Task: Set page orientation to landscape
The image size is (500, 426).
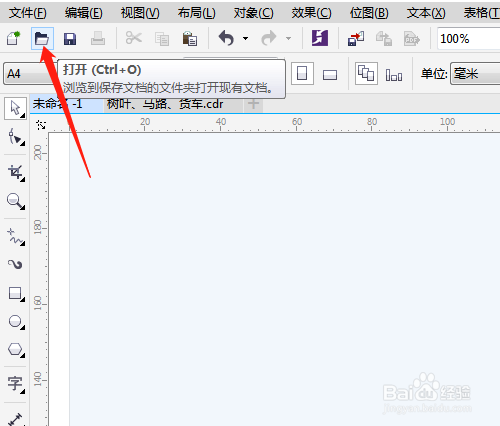Action: click(330, 74)
